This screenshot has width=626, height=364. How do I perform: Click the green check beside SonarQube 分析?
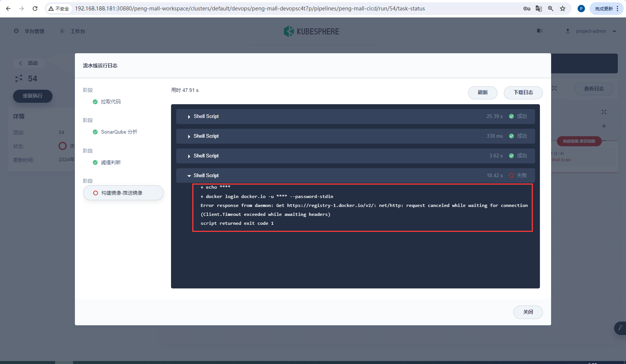[95, 132]
